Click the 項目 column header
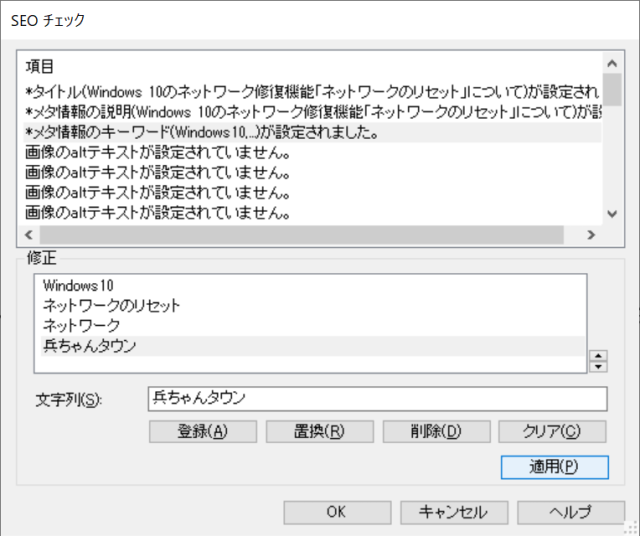The width and height of the screenshot is (640, 536). tap(40, 66)
